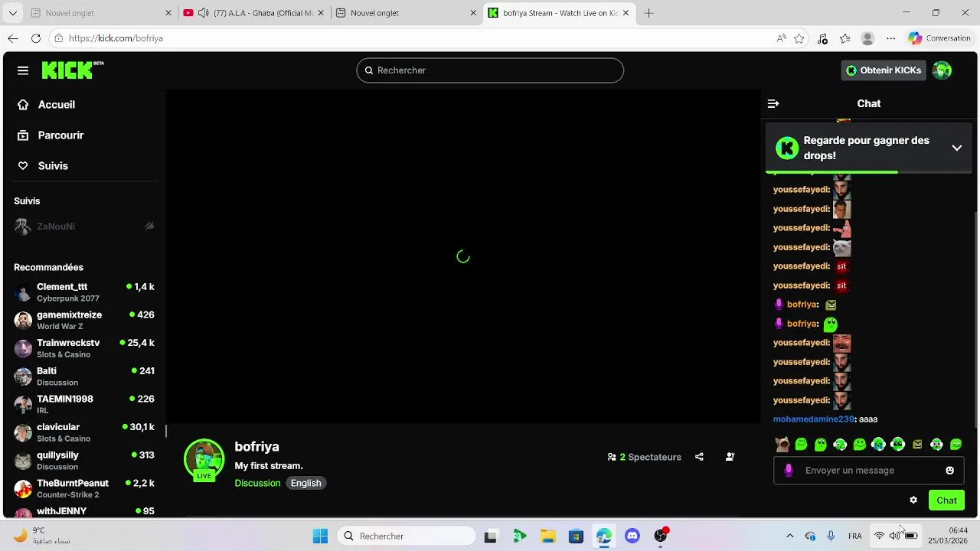The width and height of the screenshot is (980, 551).
Task: Click the green Chat send button
Action: click(x=946, y=500)
